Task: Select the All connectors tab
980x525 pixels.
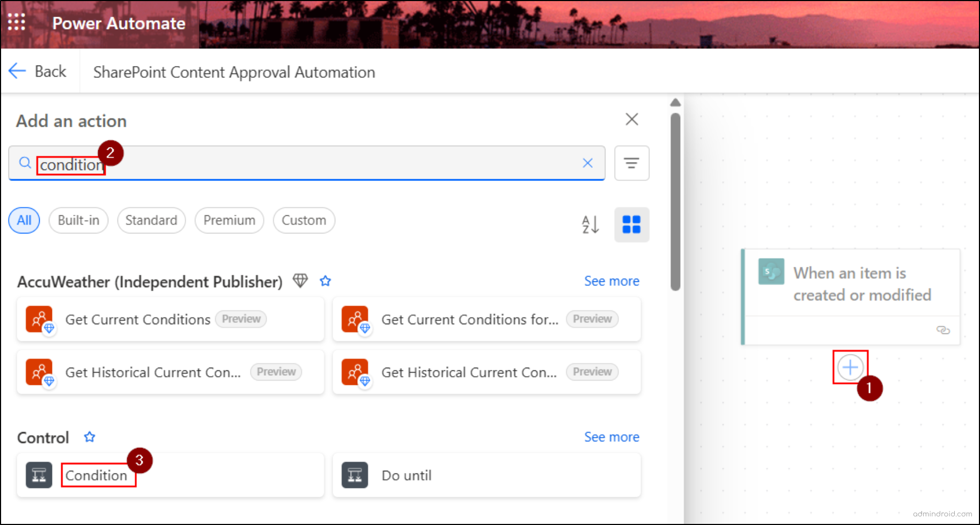Action: pos(24,220)
